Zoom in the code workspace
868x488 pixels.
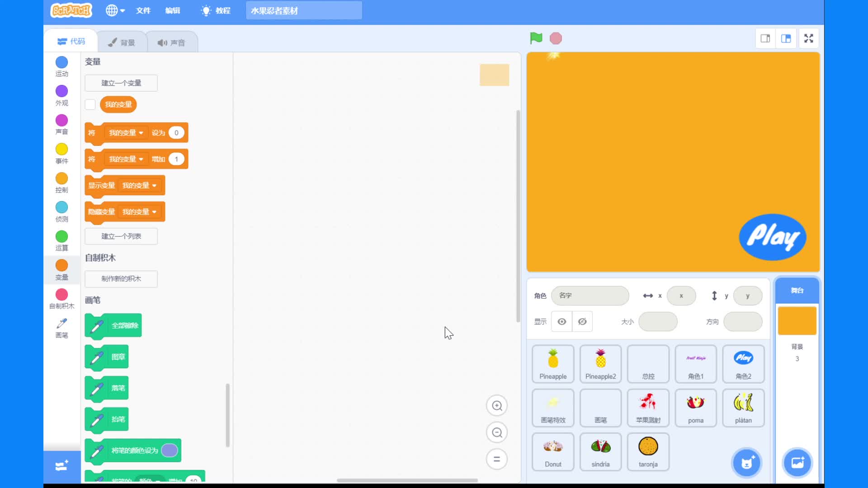point(497,405)
